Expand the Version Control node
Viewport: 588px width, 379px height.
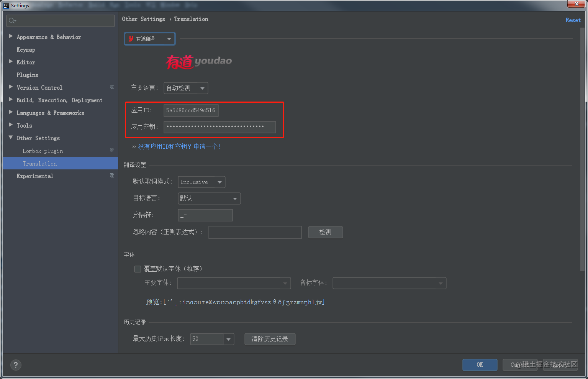click(x=11, y=87)
